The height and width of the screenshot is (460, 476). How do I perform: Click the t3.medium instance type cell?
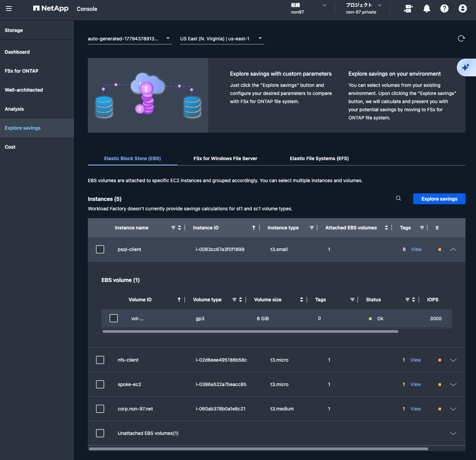(282, 409)
